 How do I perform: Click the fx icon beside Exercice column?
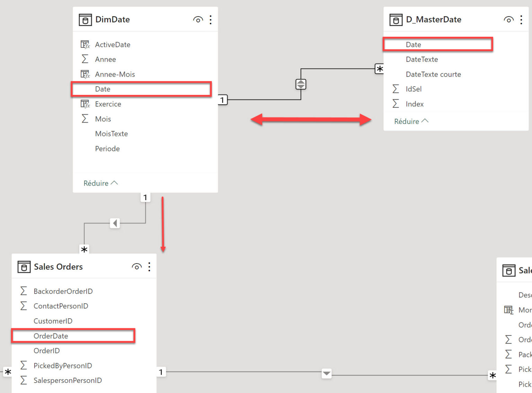click(85, 104)
